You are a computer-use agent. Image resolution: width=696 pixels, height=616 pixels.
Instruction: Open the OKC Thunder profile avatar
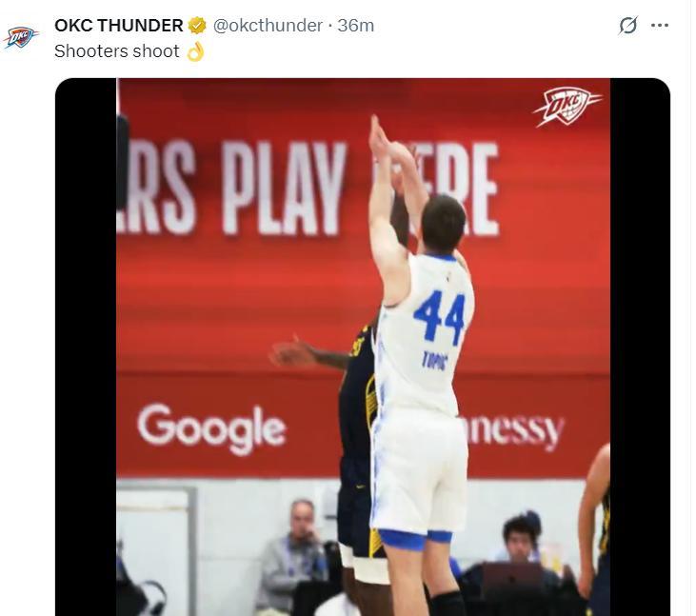(x=20, y=37)
